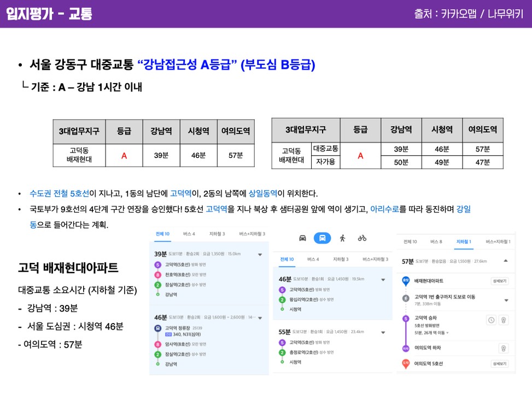Viewport: 532px width, 399px height.
Task: Click the blue departure pin beside 배재현대아파트
Action: 406,281
